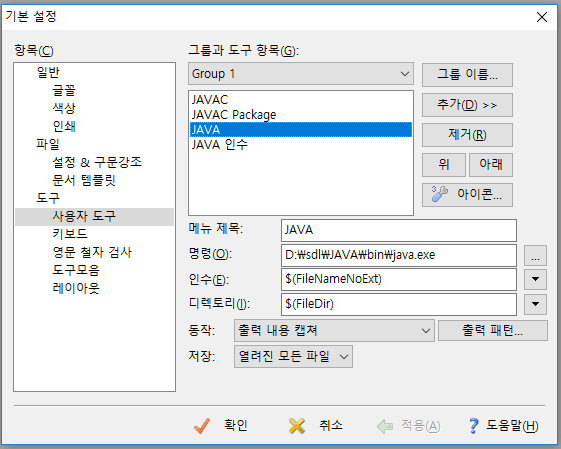Image resolution: width=561 pixels, height=449 pixels.
Task: Select 설정 & 구문강조 in the tree
Action: 97,162
